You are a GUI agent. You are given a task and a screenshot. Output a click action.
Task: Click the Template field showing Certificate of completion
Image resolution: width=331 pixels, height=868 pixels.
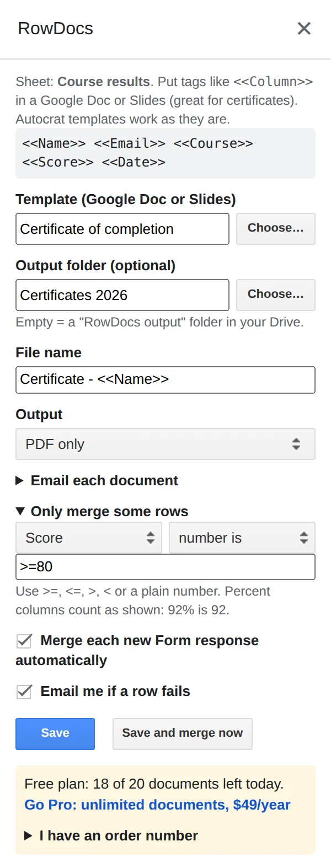122,229
